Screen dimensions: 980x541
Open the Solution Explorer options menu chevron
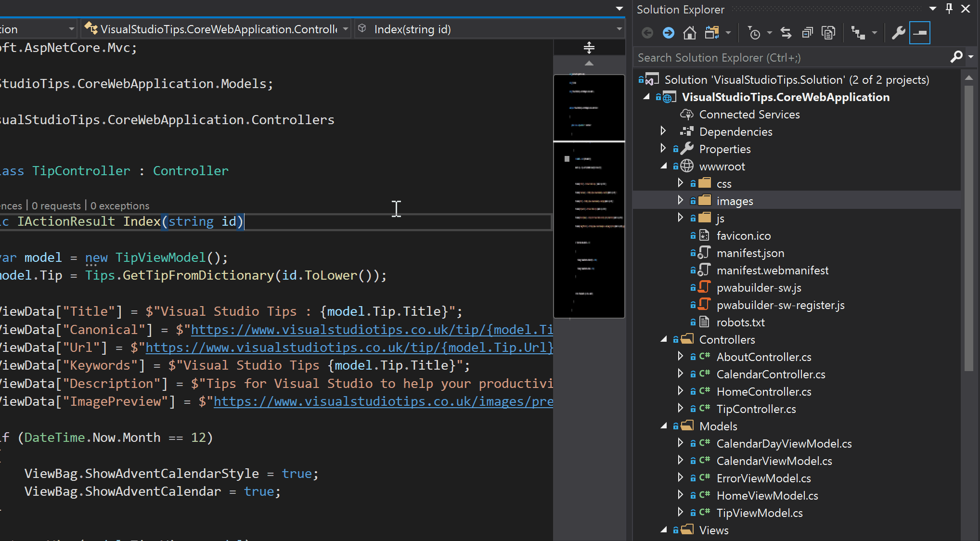pyautogui.click(x=932, y=9)
